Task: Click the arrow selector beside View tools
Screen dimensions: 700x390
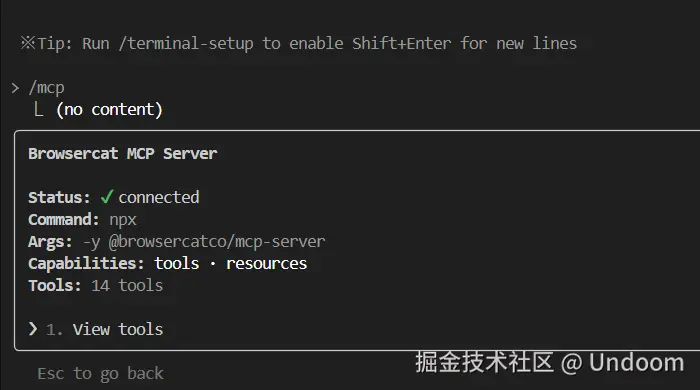Action: [33, 329]
